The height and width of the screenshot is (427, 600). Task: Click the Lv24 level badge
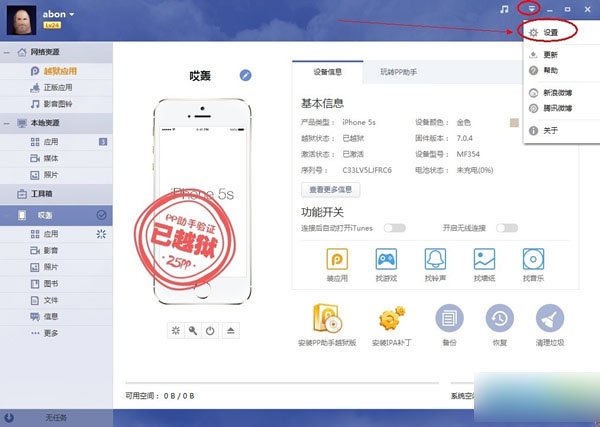pos(52,26)
